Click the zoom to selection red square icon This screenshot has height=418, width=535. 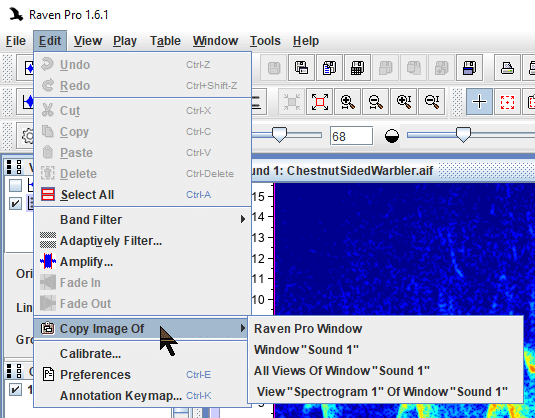(320, 102)
